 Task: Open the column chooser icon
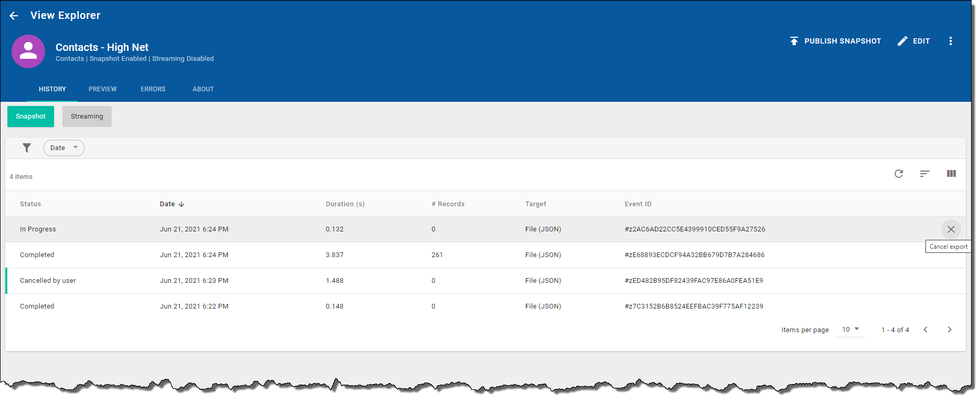[951, 174]
